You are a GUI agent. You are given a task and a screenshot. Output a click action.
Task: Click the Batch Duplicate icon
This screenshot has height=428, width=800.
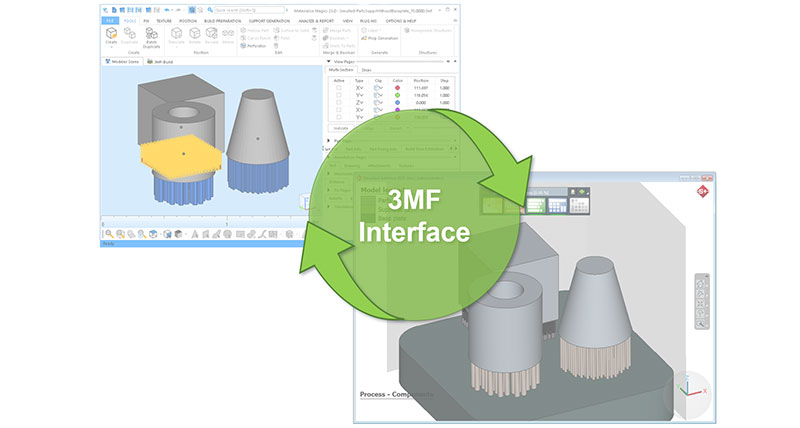point(152,34)
